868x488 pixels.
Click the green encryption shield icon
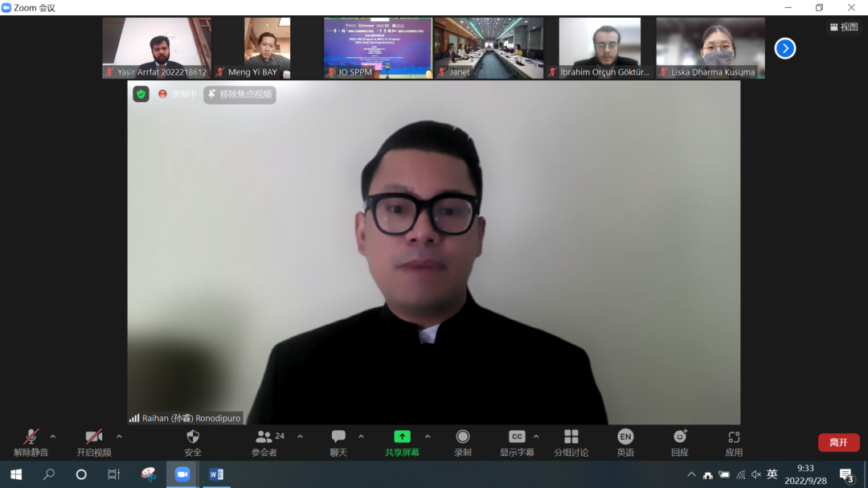(141, 94)
